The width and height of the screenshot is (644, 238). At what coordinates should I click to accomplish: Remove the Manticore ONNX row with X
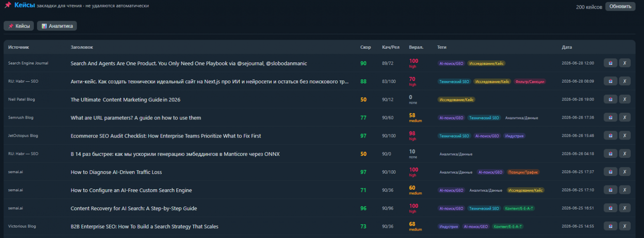625,154
